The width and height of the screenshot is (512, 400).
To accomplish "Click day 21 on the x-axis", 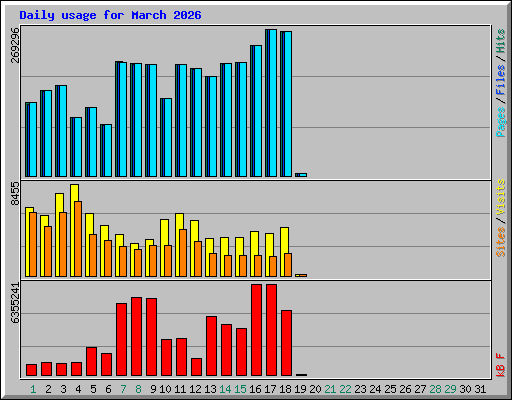I will [330, 389].
